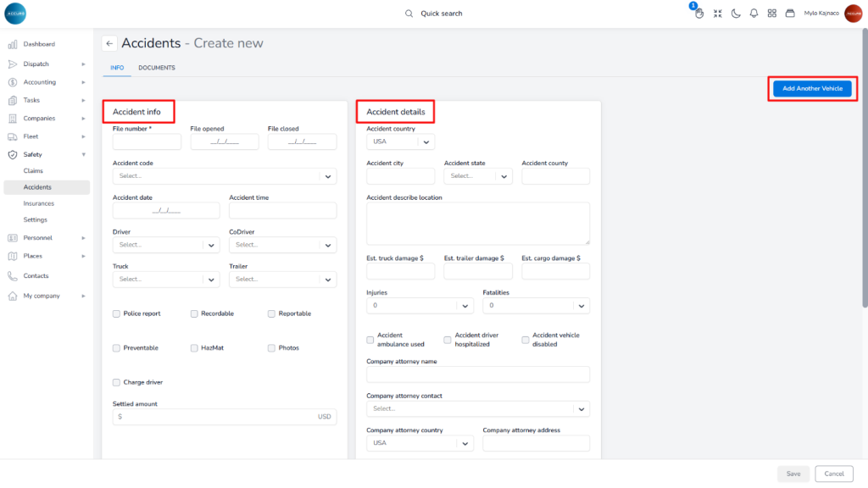The image size is (868, 488).
Task: Enable the Police report checkbox
Action: (x=117, y=313)
